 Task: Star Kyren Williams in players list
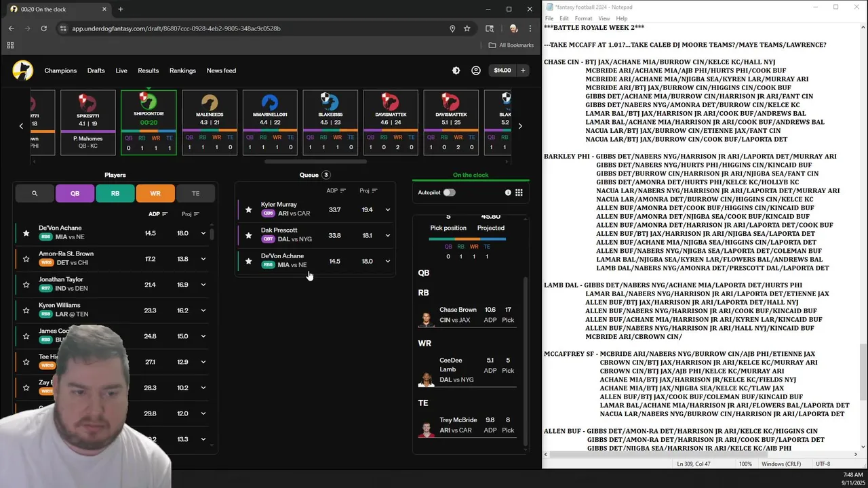[26, 310]
